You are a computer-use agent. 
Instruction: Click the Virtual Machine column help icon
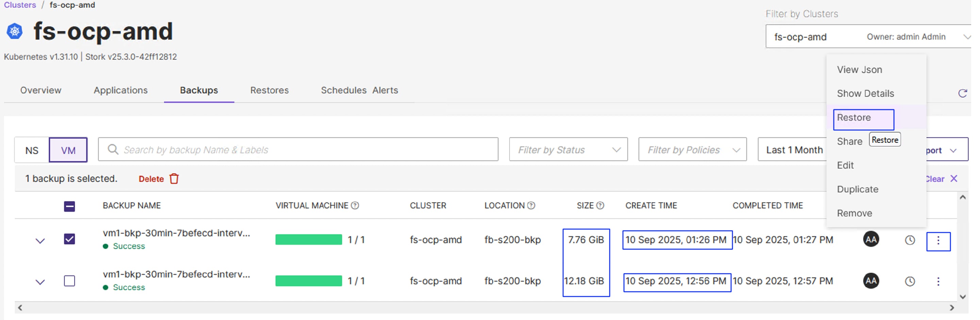click(x=355, y=206)
